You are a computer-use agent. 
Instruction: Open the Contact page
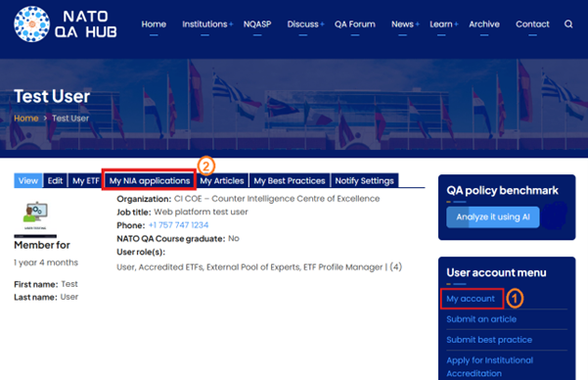click(532, 24)
